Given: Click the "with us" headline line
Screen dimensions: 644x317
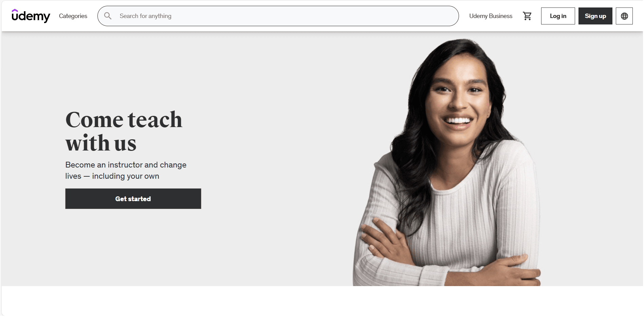Looking at the screenshot, I should click(101, 143).
